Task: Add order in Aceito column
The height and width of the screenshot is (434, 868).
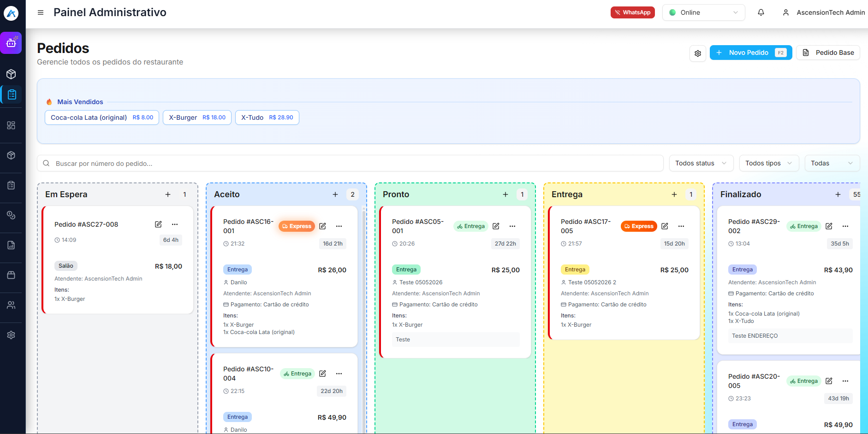Action: pyautogui.click(x=335, y=194)
